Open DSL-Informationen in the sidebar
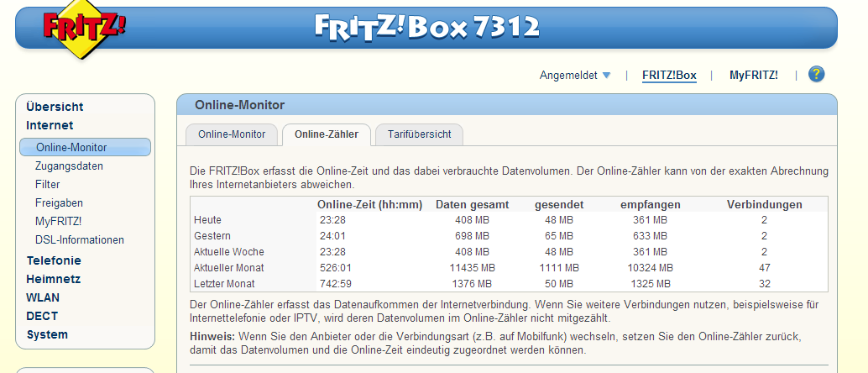The image size is (868, 373). coord(80,240)
